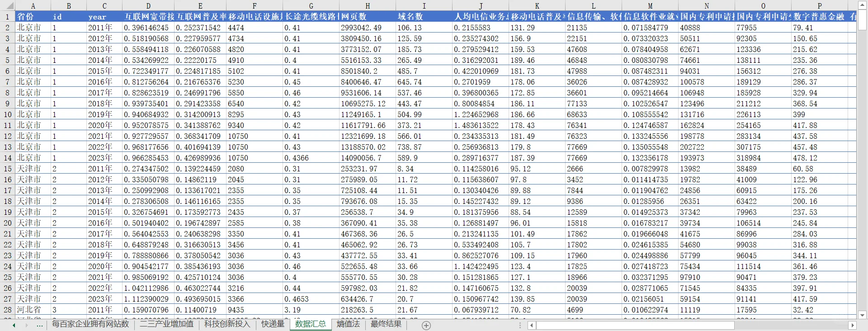Select column C by its header
Viewport: 868px width, 331px height.
point(104,6)
